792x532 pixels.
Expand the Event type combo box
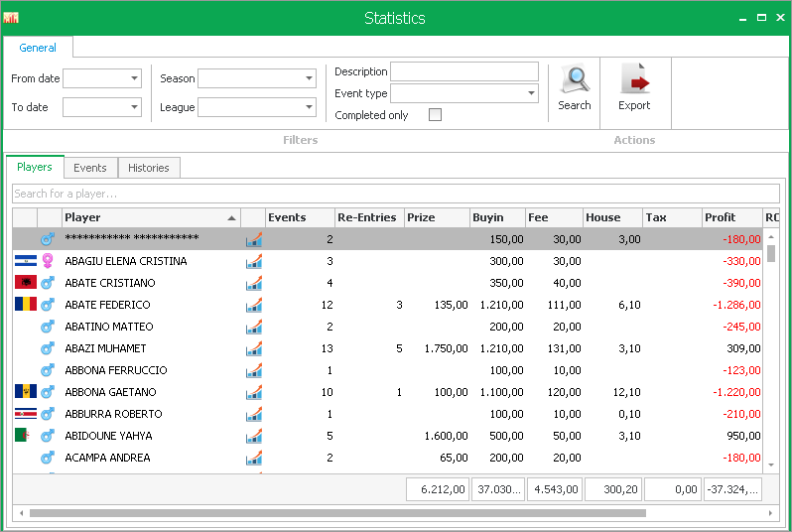click(x=531, y=94)
